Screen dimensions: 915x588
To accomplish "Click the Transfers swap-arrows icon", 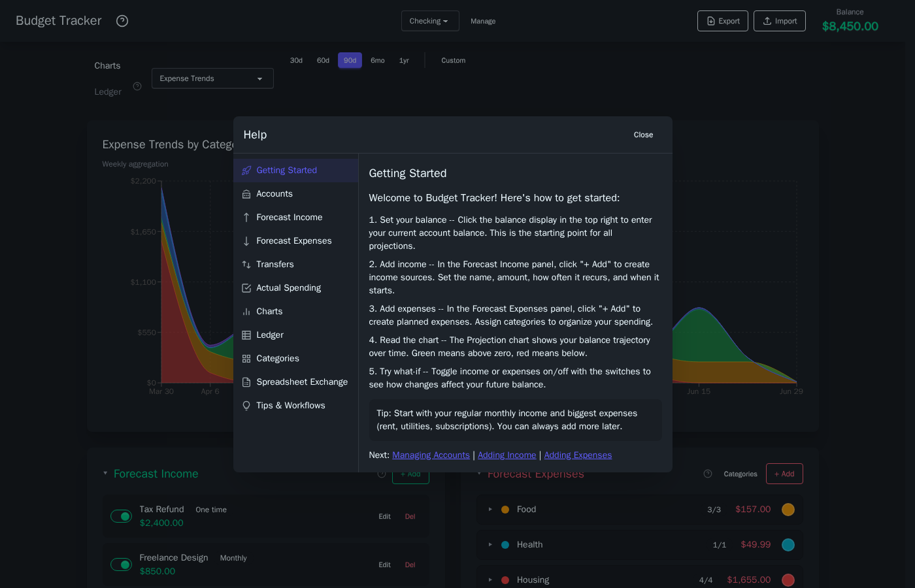I will pos(246,265).
